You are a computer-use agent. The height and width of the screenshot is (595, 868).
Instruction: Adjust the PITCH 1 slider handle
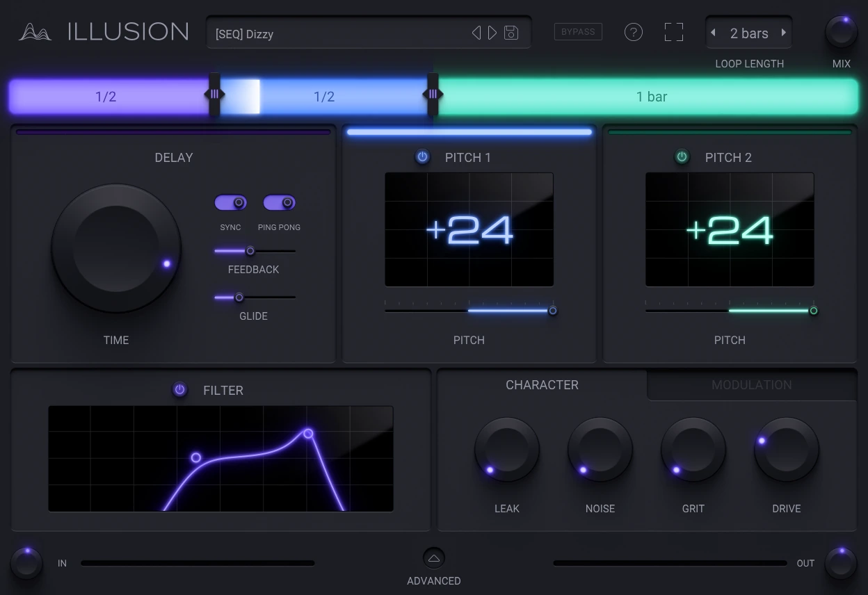(x=553, y=311)
